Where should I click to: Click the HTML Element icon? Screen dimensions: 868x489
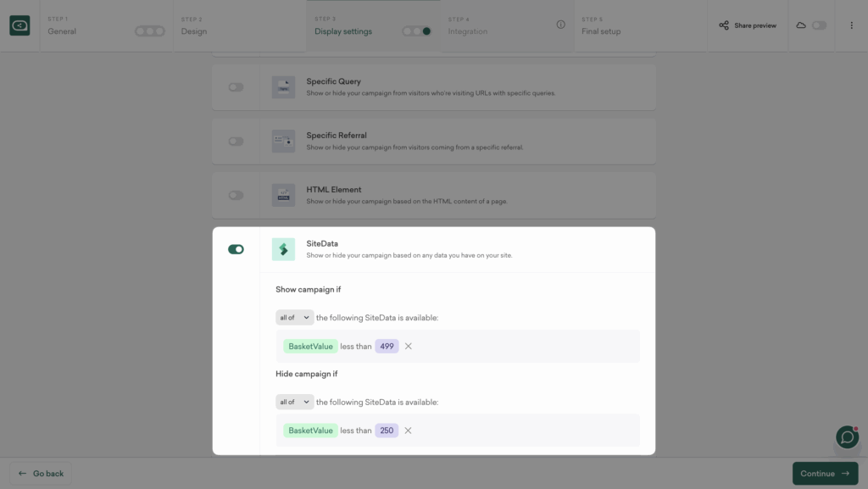[x=282, y=195]
